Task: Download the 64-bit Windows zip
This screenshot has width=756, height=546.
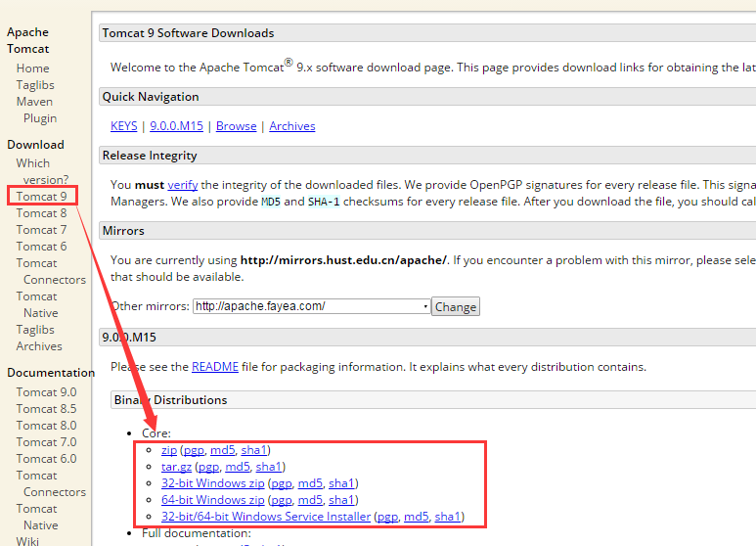Action: point(212,500)
